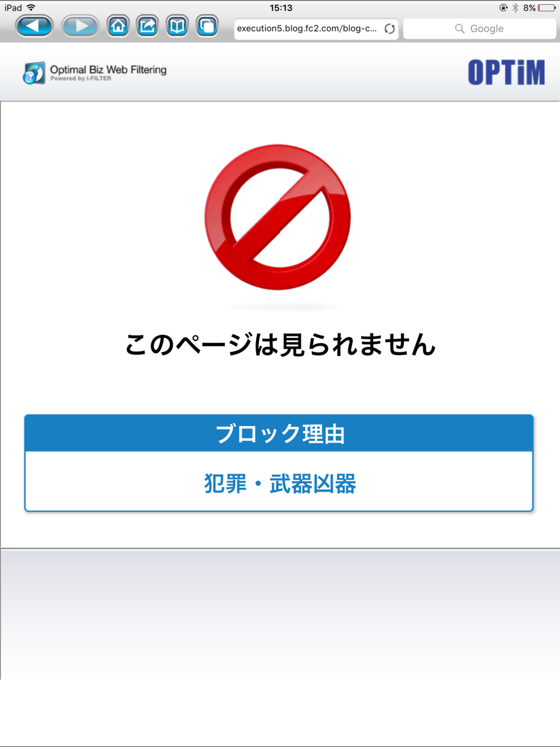Click the ブロック理由 header bar
560x747 pixels.
[279, 433]
